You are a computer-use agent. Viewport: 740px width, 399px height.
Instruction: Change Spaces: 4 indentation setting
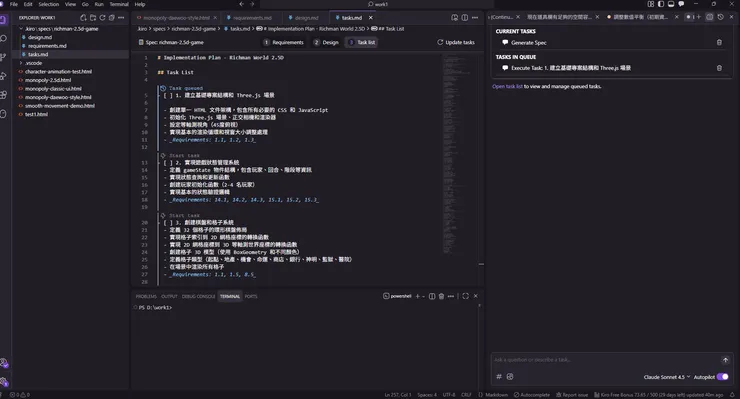click(x=427, y=395)
